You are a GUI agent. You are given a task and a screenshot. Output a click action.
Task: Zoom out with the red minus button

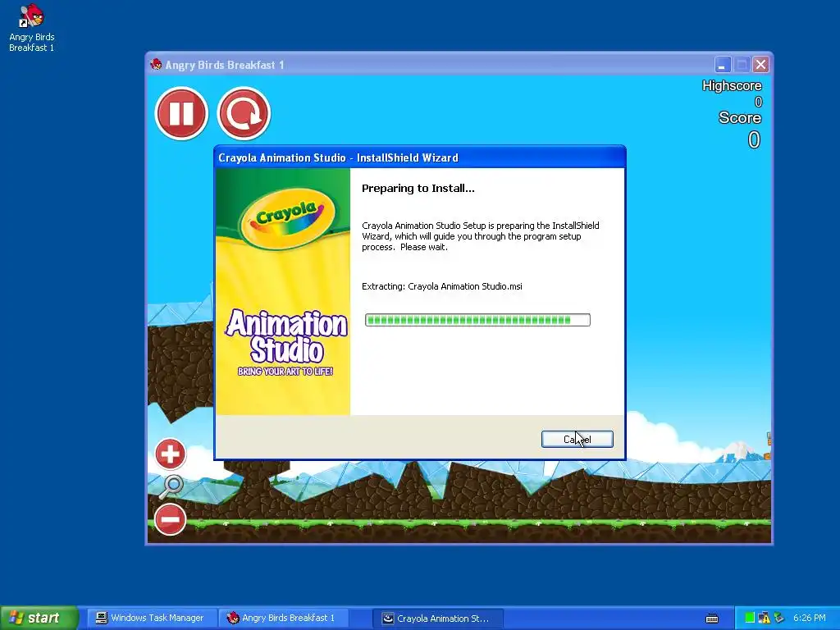click(x=171, y=519)
